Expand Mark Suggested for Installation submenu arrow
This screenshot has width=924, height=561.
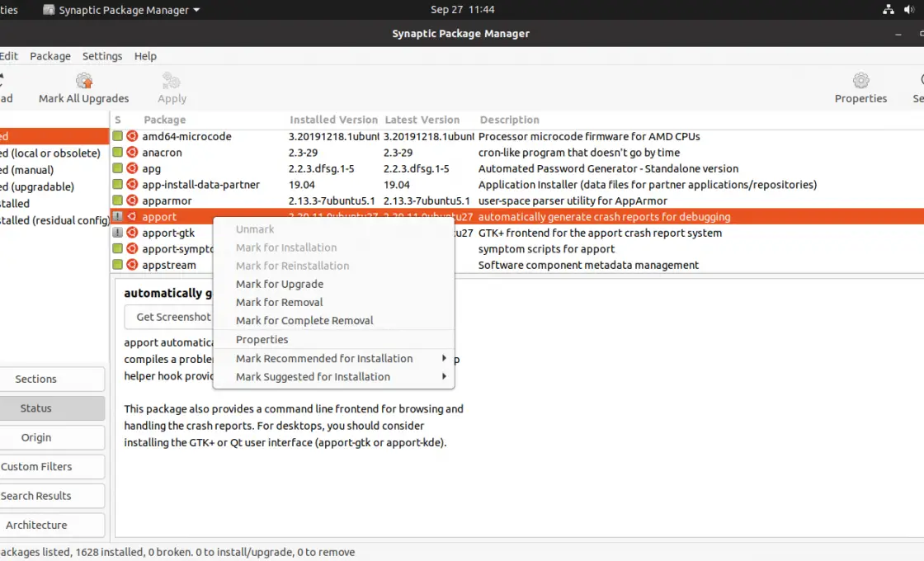(444, 376)
